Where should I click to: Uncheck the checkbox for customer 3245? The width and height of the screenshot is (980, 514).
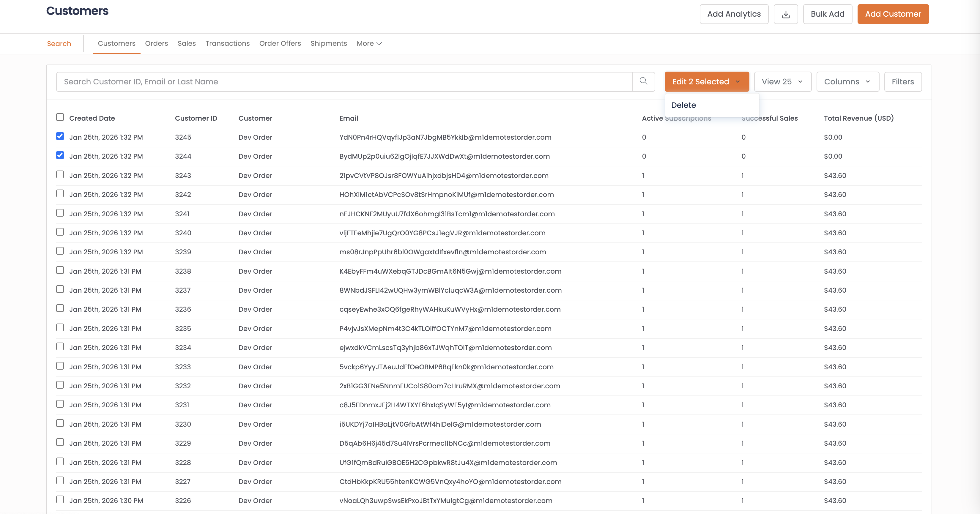point(60,136)
